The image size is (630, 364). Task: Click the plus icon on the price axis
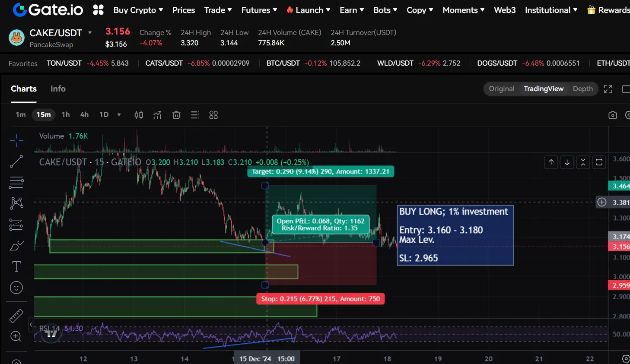point(602,202)
